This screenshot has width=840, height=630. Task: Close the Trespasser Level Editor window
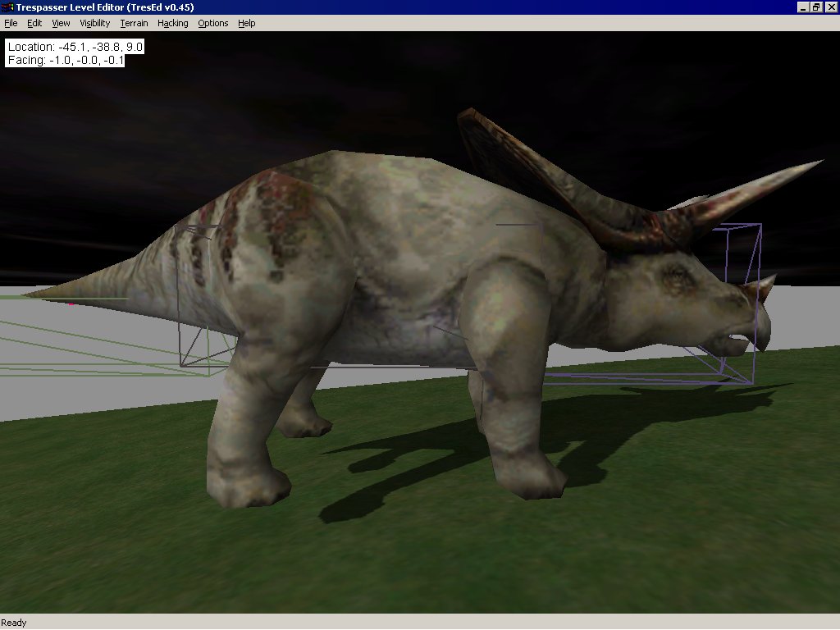(x=831, y=7)
